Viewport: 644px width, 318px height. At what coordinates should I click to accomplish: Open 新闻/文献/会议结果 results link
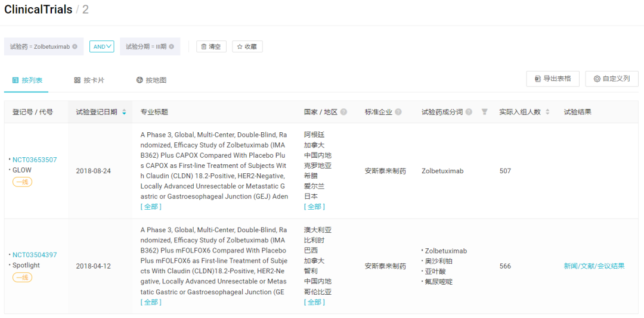pyautogui.click(x=594, y=266)
